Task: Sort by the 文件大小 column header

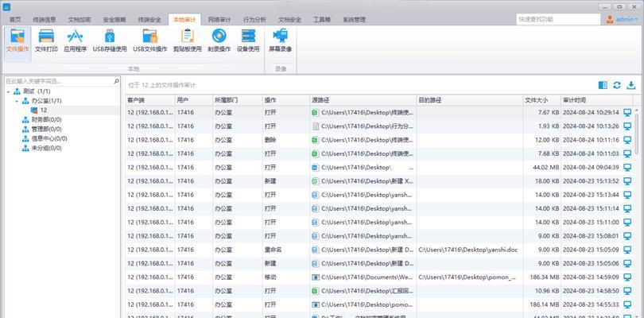Action: pyautogui.click(x=542, y=100)
